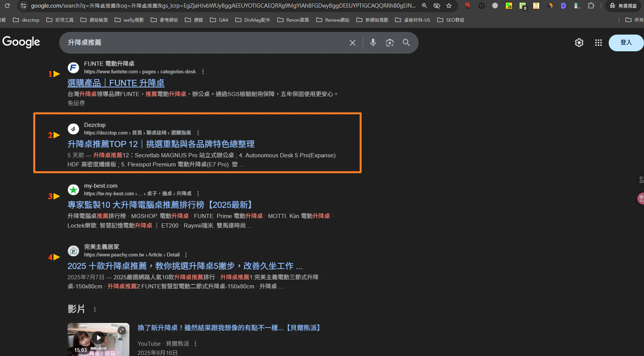Click the Incognito 無痕視窗 indicator
644x356 pixels.
[623, 6]
